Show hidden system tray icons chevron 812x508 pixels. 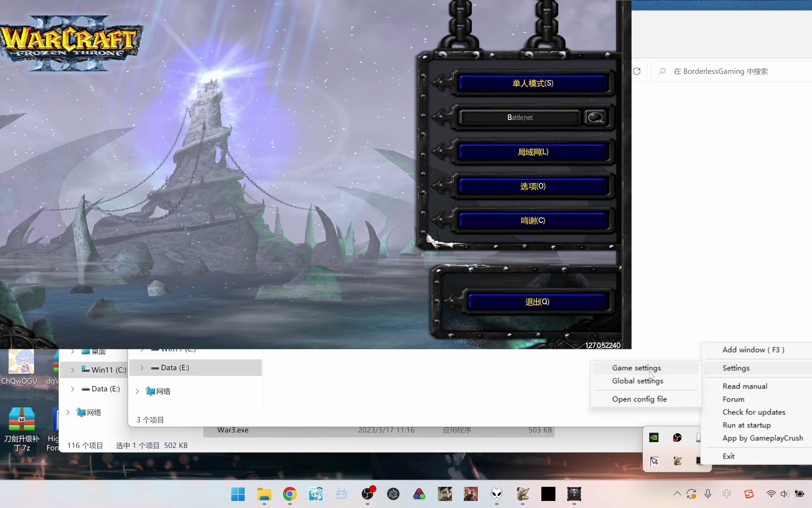coord(677,494)
